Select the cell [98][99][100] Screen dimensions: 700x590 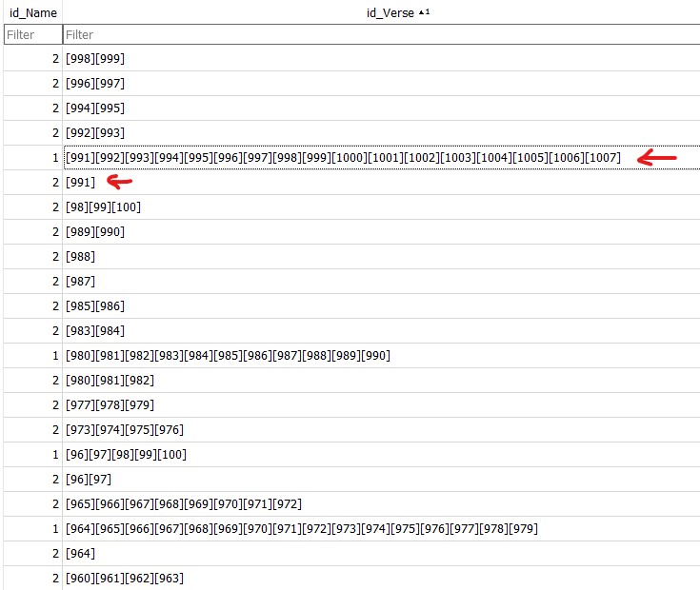[x=382, y=206]
